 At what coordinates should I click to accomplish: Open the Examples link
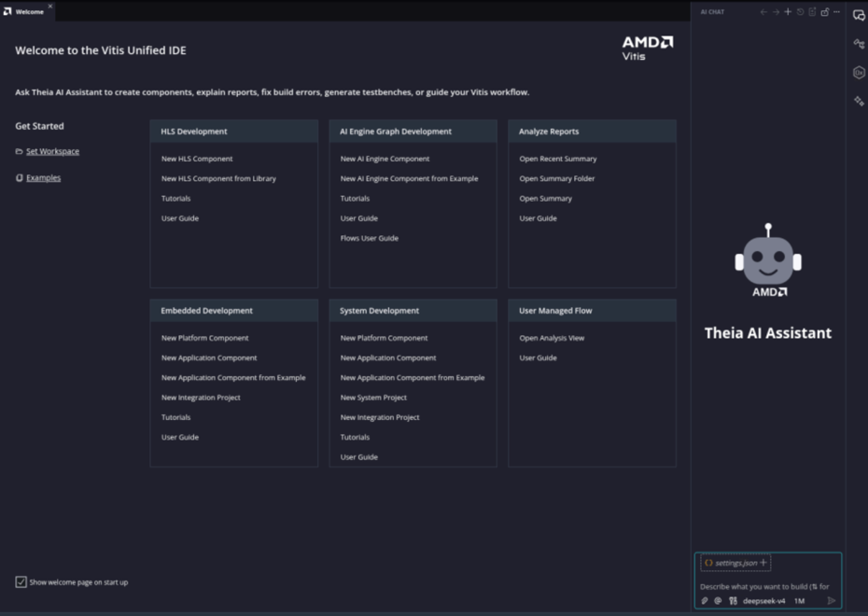43,177
